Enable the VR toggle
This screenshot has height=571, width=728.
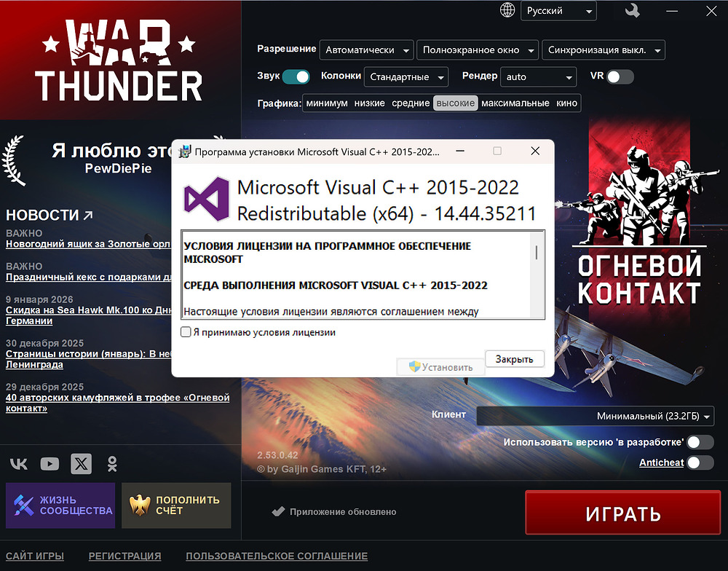[x=620, y=76]
